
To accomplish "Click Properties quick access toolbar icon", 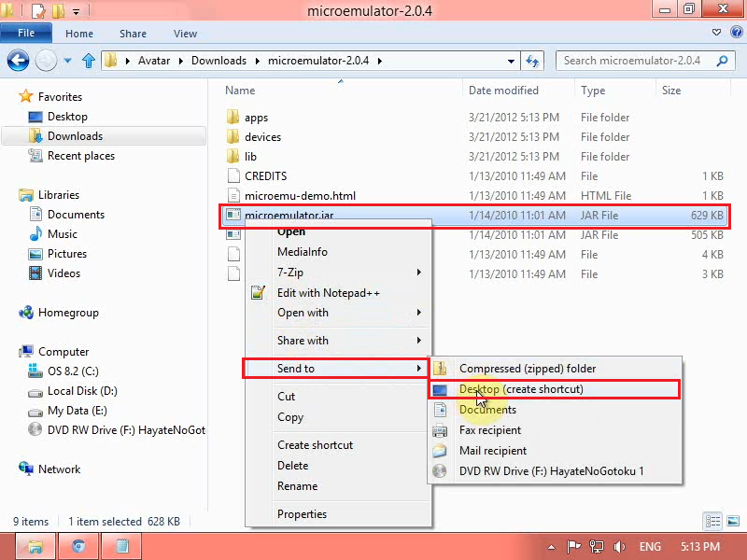I will coord(37,10).
